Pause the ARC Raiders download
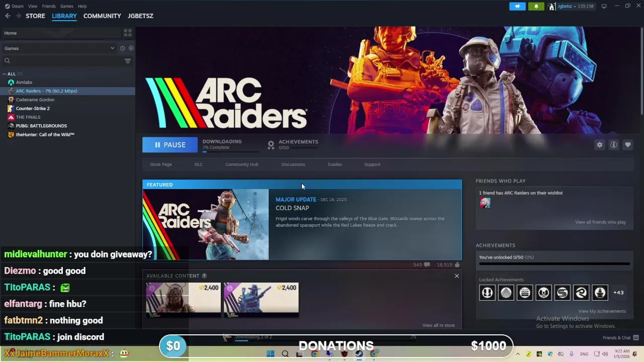 170,145
